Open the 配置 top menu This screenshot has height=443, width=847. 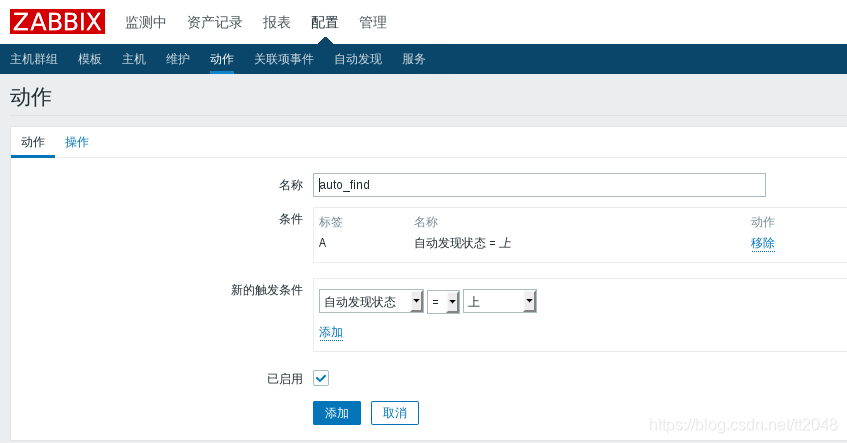(x=325, y=22)
